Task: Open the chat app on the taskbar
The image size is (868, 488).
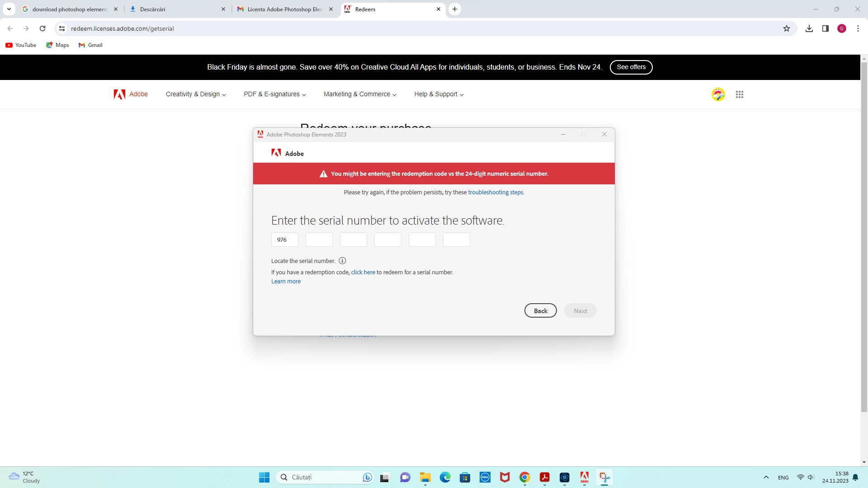Action: click(x=405, y=477)
